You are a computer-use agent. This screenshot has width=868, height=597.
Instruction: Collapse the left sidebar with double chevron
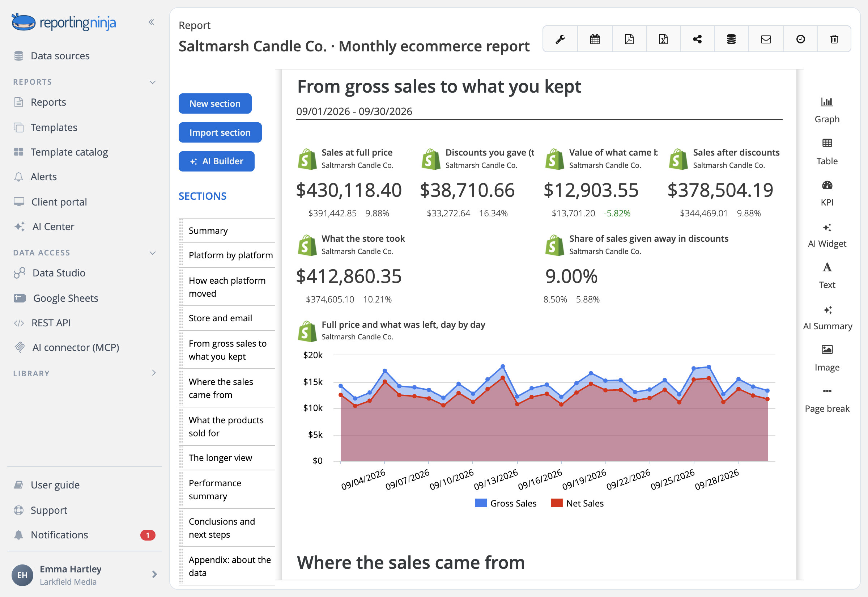(x=152, y=22)
